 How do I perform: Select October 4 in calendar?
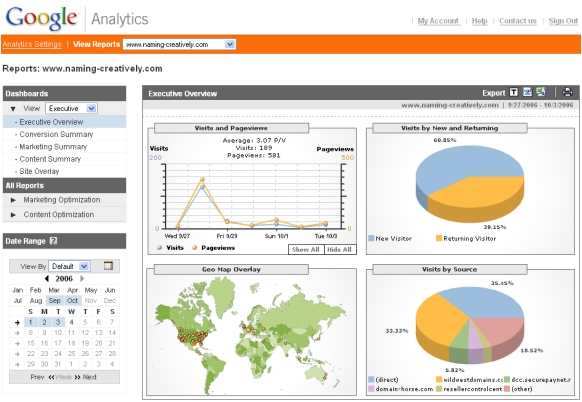(71, 323)
